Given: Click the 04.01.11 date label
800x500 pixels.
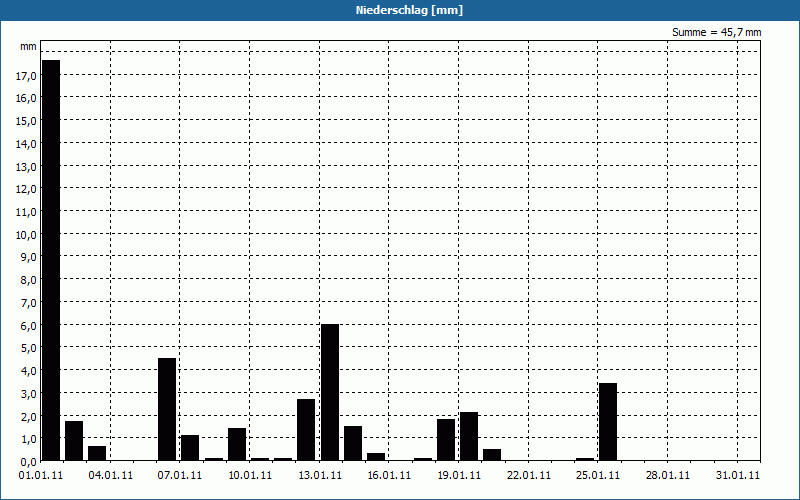Looking at the screenshot, I should pos(111,475).
